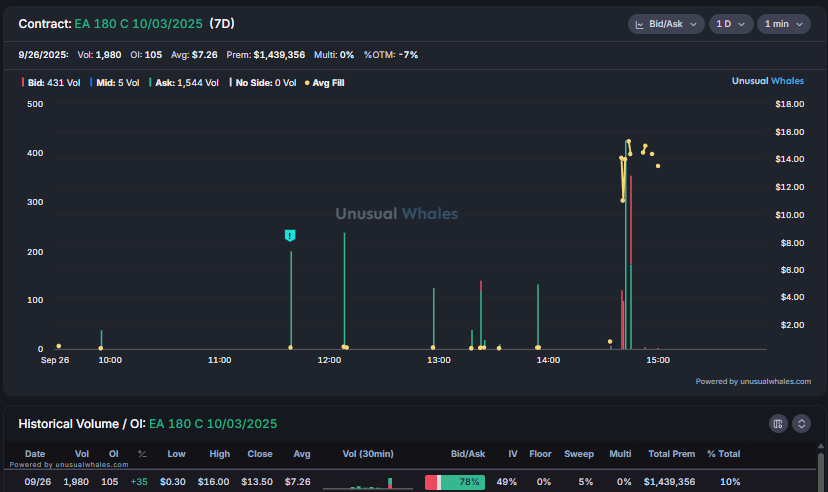Screen dimensions: 828x492
Task: Click the EA 180 C 10/03/2025 link in Historical Volume
Action: coord(213,424)
